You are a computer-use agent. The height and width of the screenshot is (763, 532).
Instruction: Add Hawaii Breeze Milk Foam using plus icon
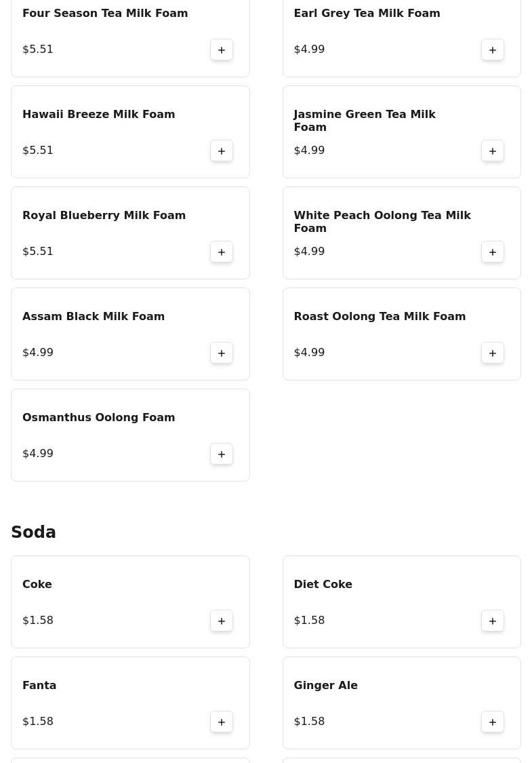pos(221,151)
